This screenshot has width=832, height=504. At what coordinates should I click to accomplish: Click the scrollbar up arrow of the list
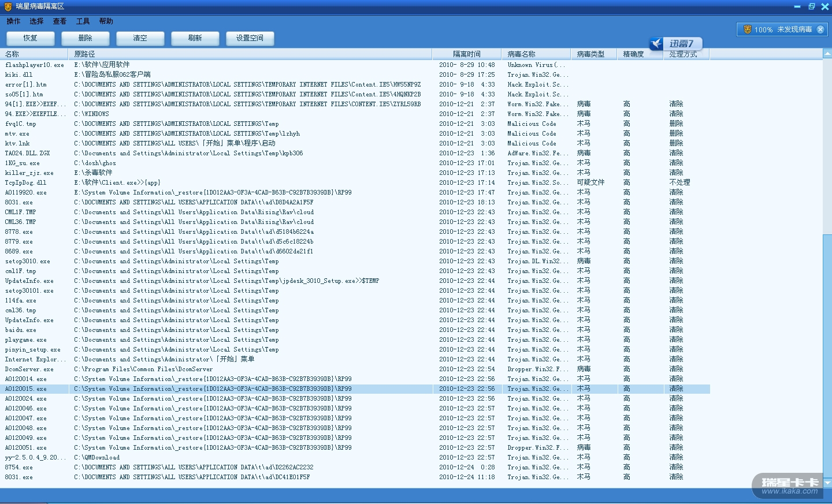(827, 54)
